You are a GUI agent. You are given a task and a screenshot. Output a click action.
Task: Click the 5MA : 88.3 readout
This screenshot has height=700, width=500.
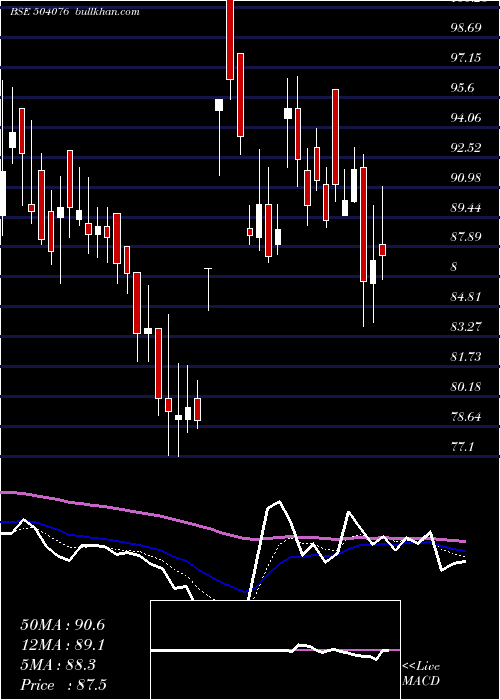click(58, 665)
